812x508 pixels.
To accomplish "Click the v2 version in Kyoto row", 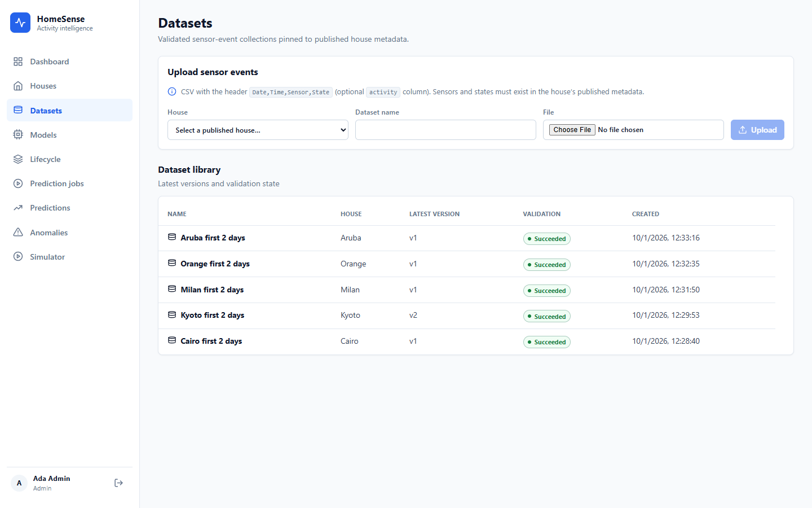I will point(413,315).
